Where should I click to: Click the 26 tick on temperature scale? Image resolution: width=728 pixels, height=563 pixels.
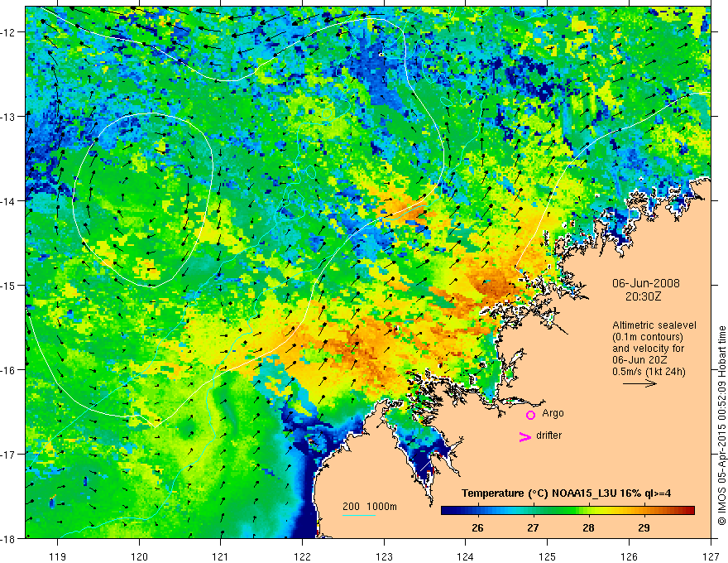point(477,527)
